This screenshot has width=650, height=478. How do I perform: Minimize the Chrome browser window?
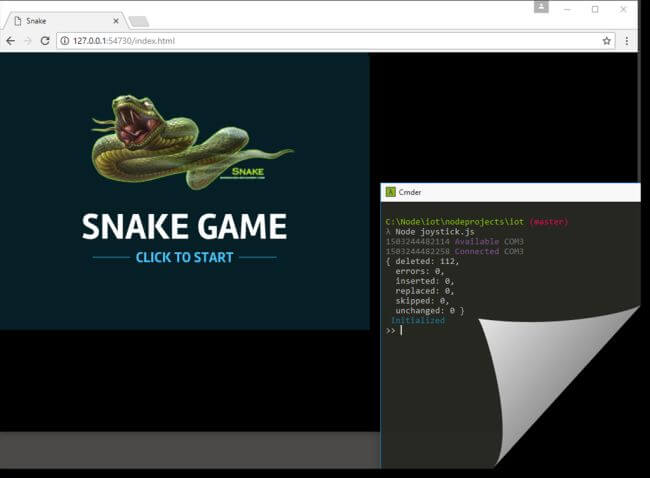coord(568,9)
